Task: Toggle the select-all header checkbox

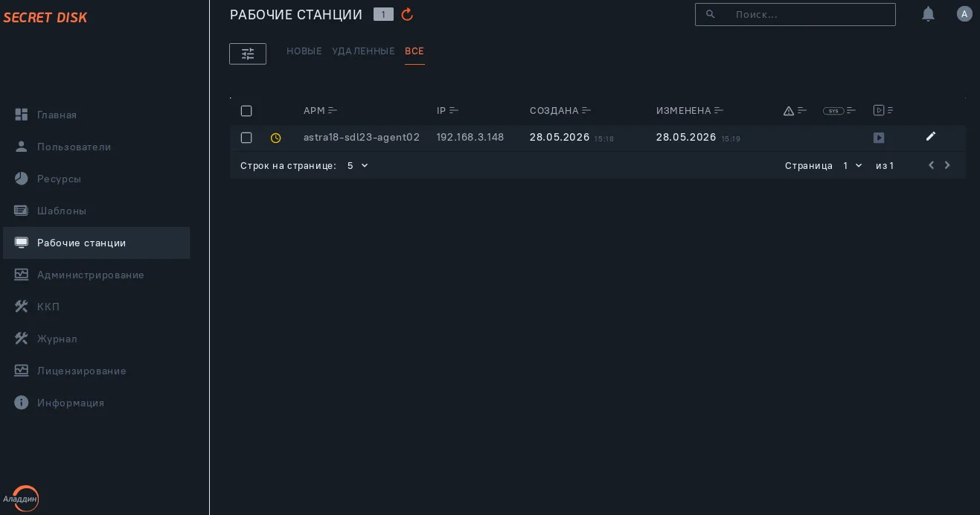Action: [246, 111]
